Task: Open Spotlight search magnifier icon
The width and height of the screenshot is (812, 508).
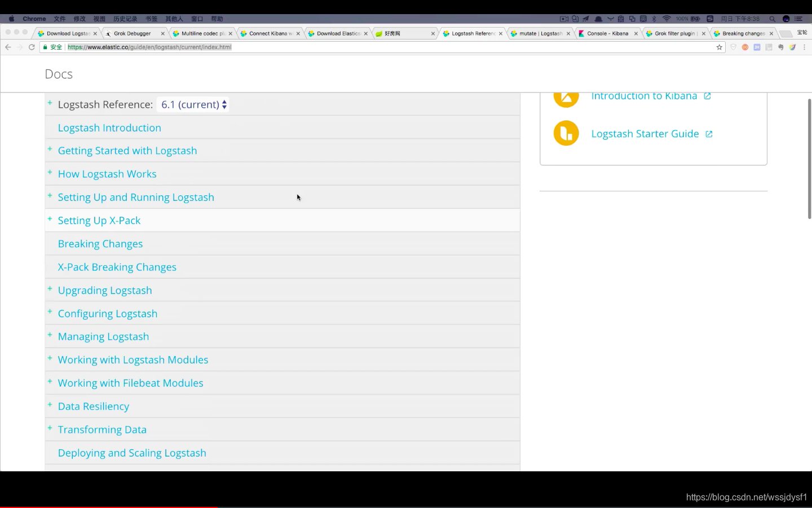Action: pos(773,19)
